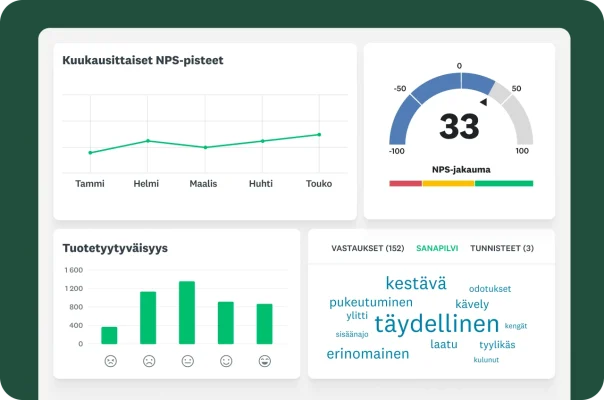Click the Helmi month axis label
Viewport: 604px width, 400px height.
146,183
